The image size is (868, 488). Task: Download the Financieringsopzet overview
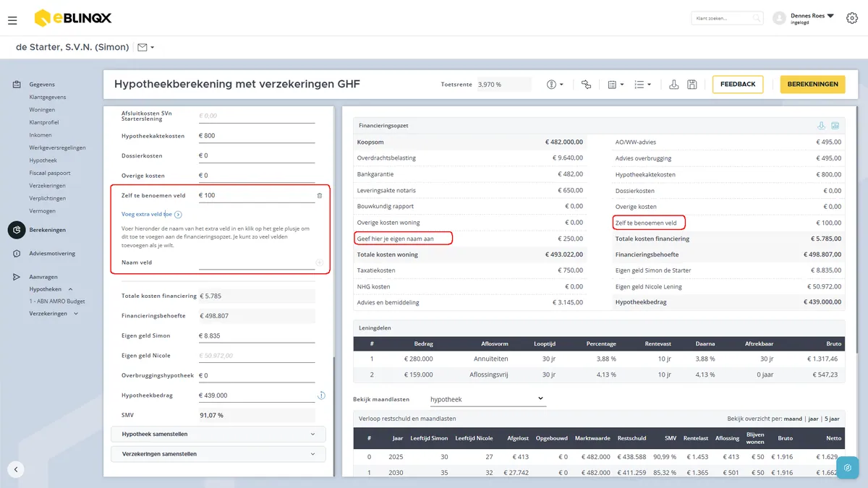tap(822, 125)
